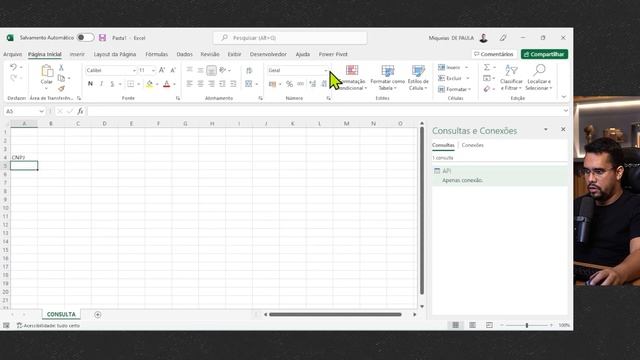Toggle Bold (N) formatting
The image size is (640, 360).
tap(90, 84)
